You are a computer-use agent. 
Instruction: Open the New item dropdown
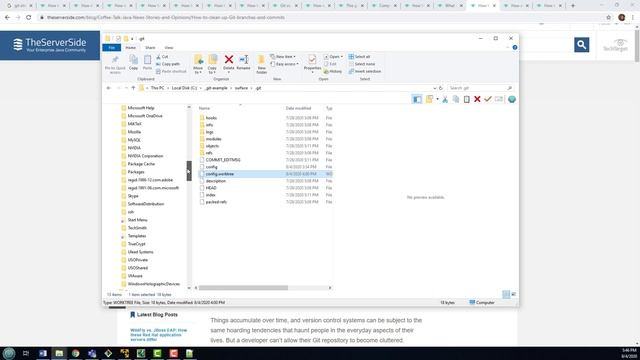coord(283,57)
